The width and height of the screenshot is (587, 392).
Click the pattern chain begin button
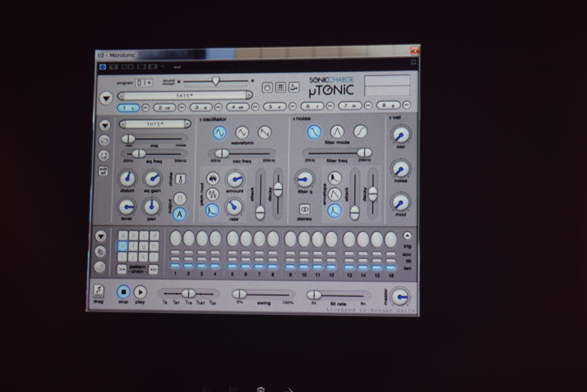[x=122, y=269]
